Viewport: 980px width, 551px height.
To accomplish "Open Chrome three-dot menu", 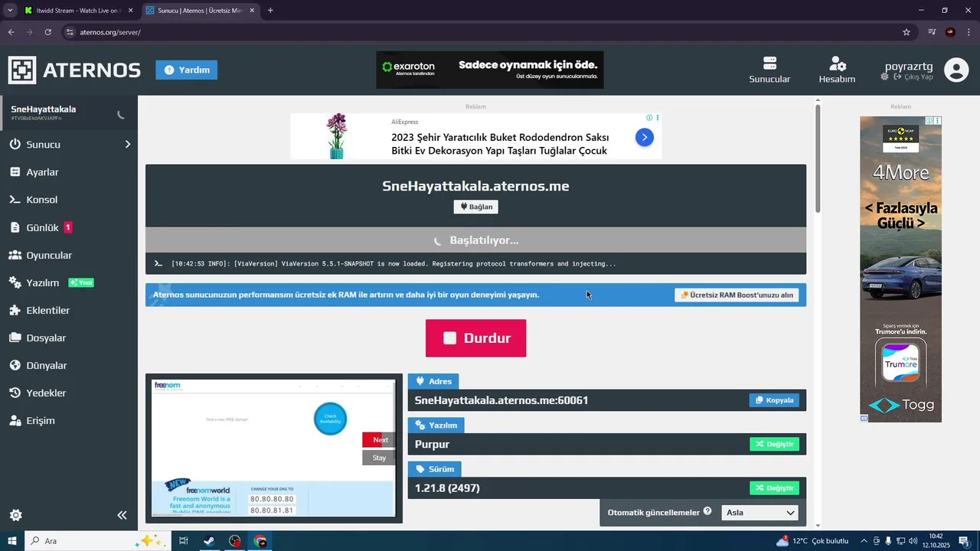I will click(969, 32).
